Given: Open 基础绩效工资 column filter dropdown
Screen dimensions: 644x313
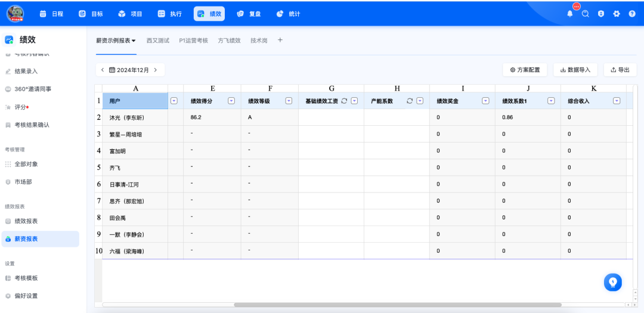Looking at the screenshot, I should (x=354, y=101).
